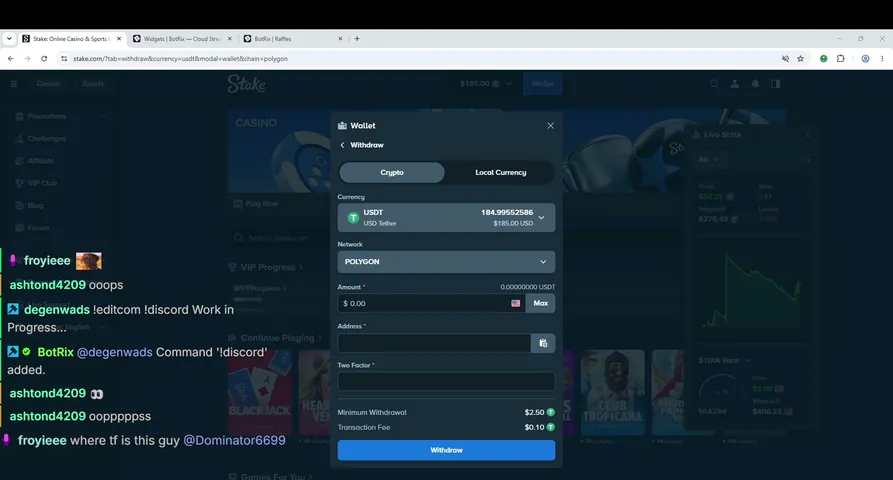Open the $185.00 balance dropdown
893x480 pixels.
(486, 84)
